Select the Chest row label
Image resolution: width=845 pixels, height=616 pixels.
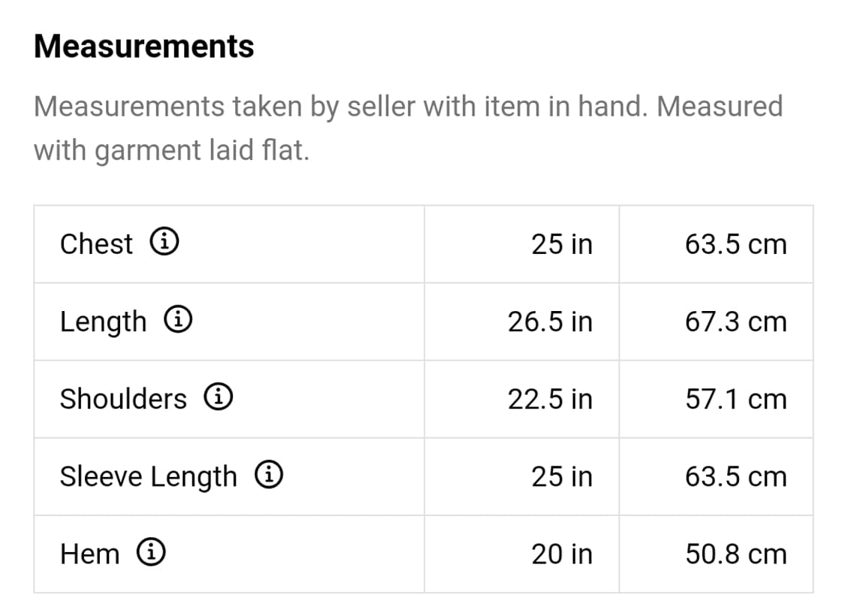point(96,244)
